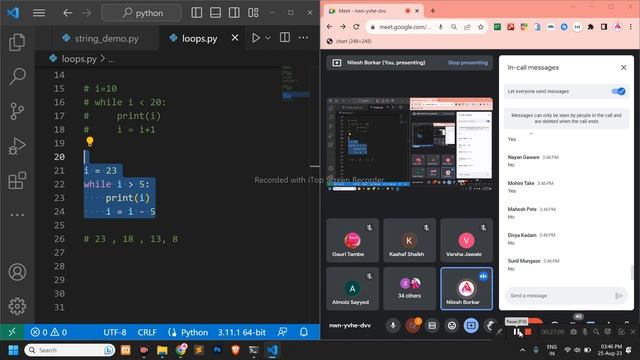Open Problems from errors and warnings count
Viewport: 640px width, 360px height.
(49, 332)
